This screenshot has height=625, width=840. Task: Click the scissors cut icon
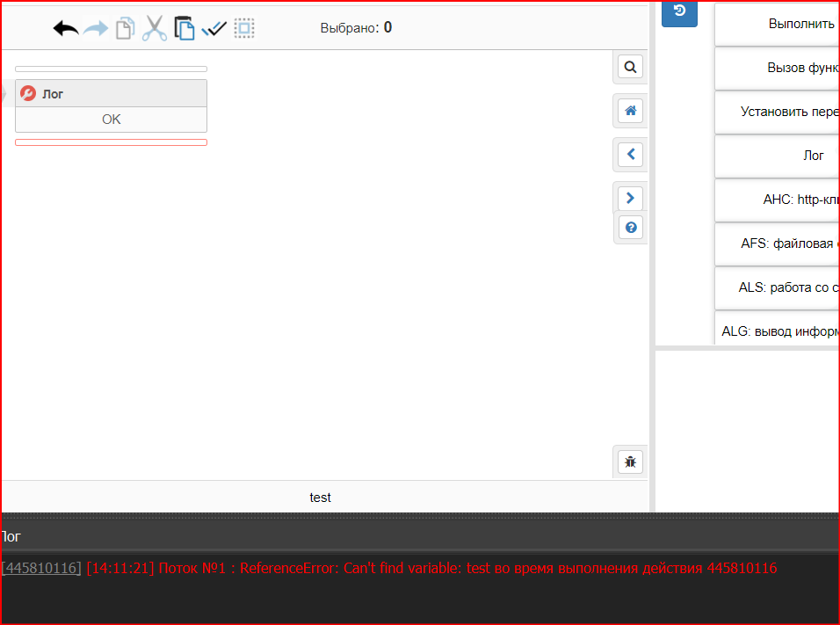[x=155, y=28]
